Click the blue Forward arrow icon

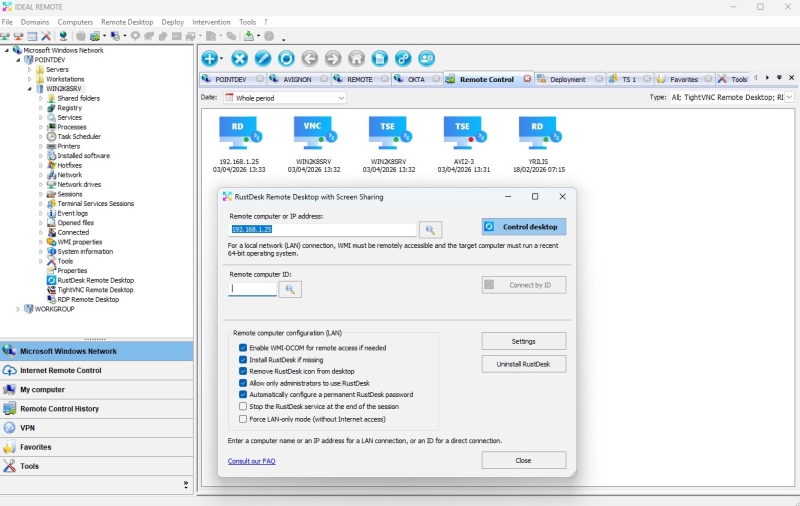[x=333, y=59]
